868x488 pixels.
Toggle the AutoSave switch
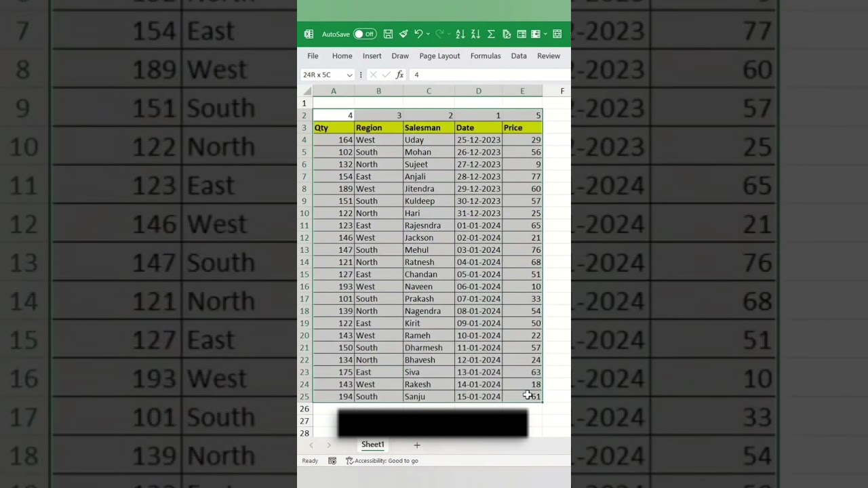pos(365,34)
